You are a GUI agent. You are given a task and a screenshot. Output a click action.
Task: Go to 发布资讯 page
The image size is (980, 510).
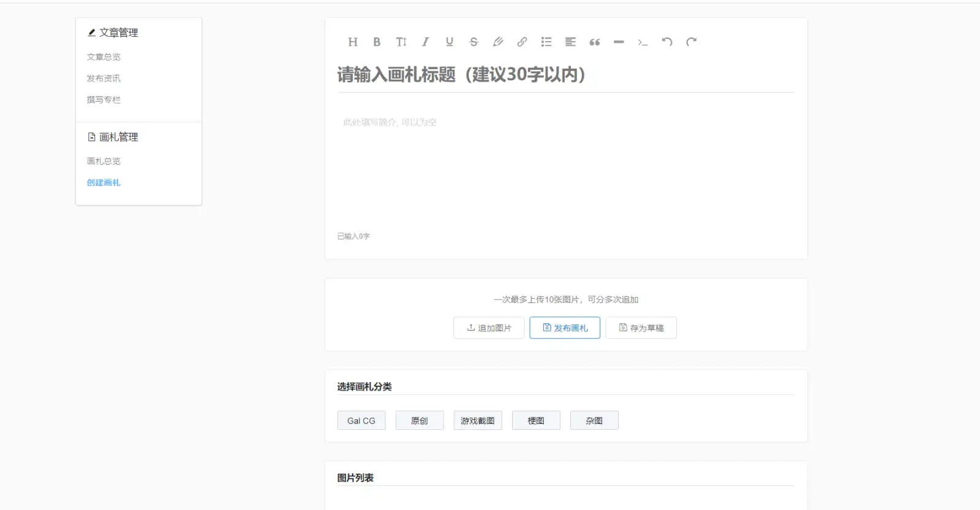tap(104, 78)
